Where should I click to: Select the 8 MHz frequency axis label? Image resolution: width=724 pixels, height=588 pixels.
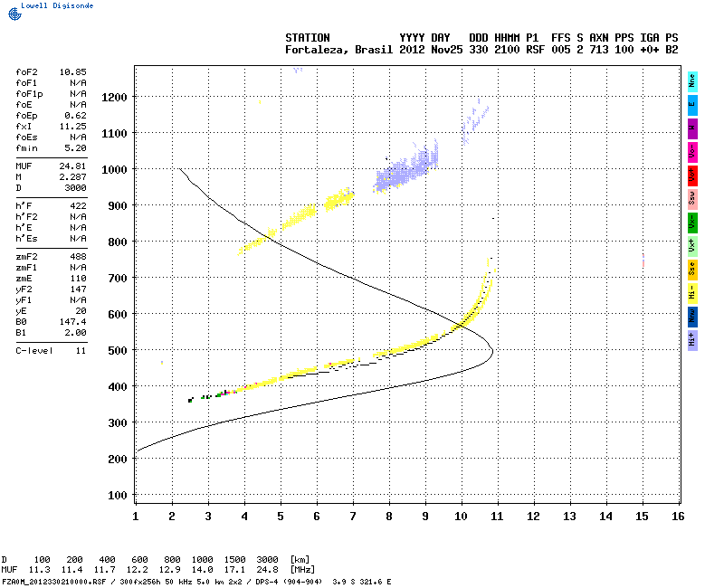389,517
